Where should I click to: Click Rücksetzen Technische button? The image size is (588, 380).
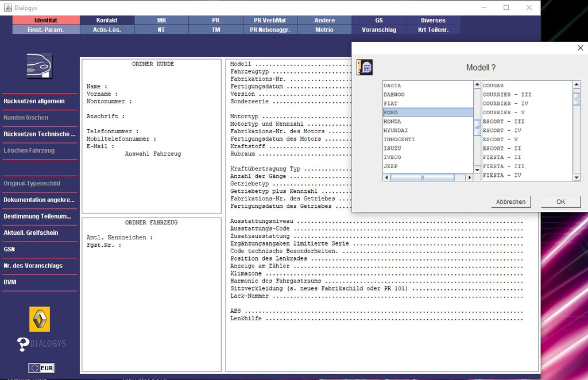40,134
